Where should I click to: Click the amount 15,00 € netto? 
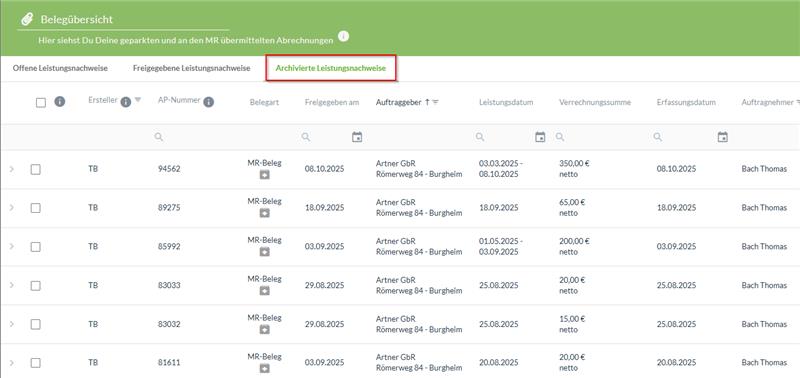[572, 323]
